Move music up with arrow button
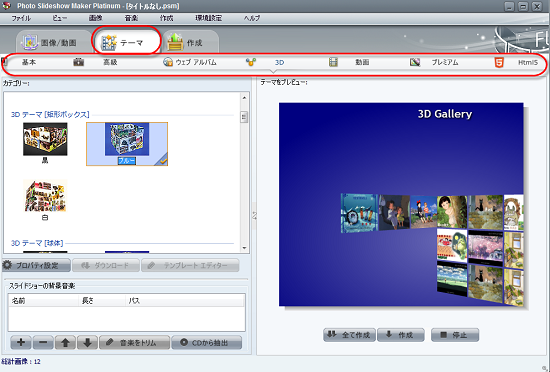 [x=65, y=343]
